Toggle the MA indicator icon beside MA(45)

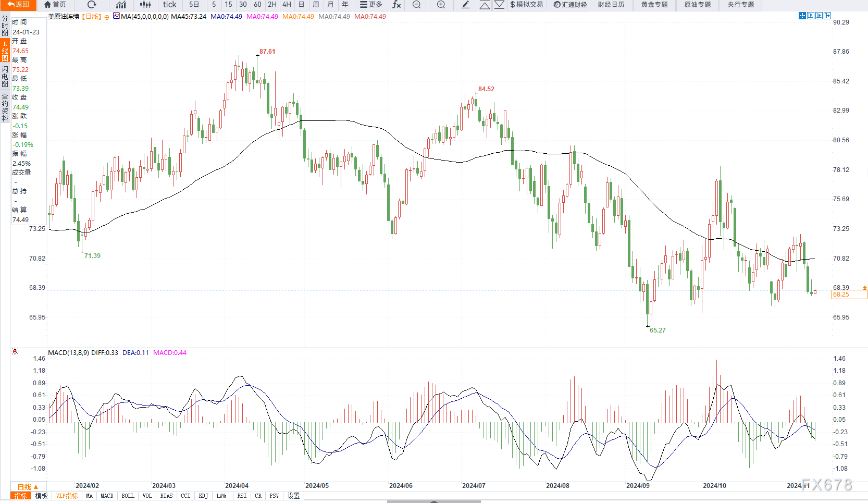pyautogui.click(x=116, y=16)
